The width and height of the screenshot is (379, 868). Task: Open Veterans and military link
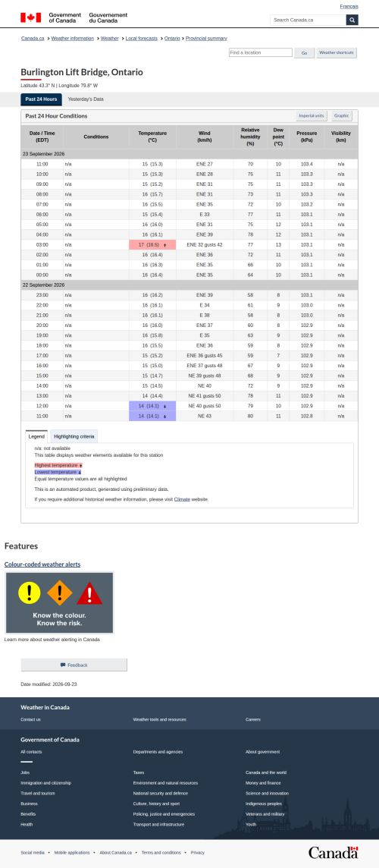point(265,813)
